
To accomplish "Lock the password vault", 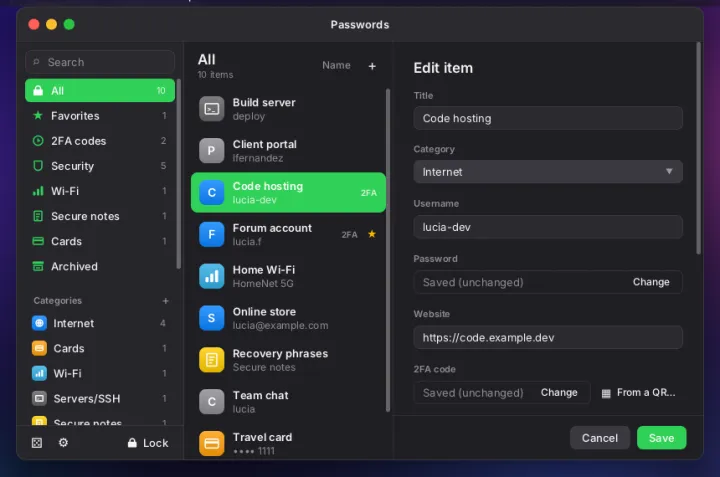I will pos(148,443).
